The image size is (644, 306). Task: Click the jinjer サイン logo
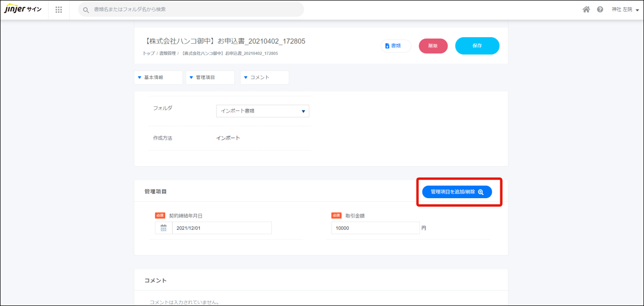click(23, 10)
